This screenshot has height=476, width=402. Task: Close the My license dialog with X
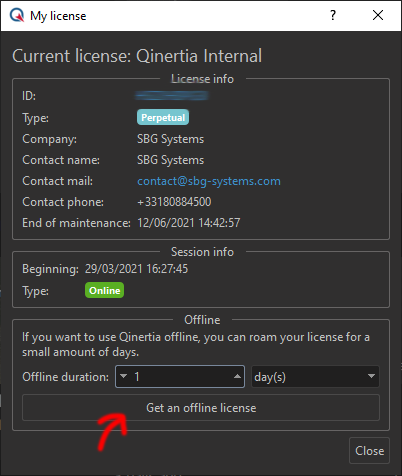(378, 15)
